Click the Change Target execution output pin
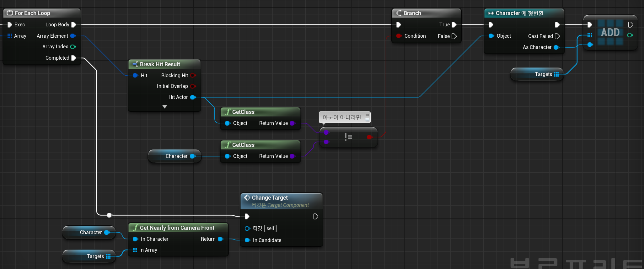The height and width of the screenshot is (269, 644). 316,216
